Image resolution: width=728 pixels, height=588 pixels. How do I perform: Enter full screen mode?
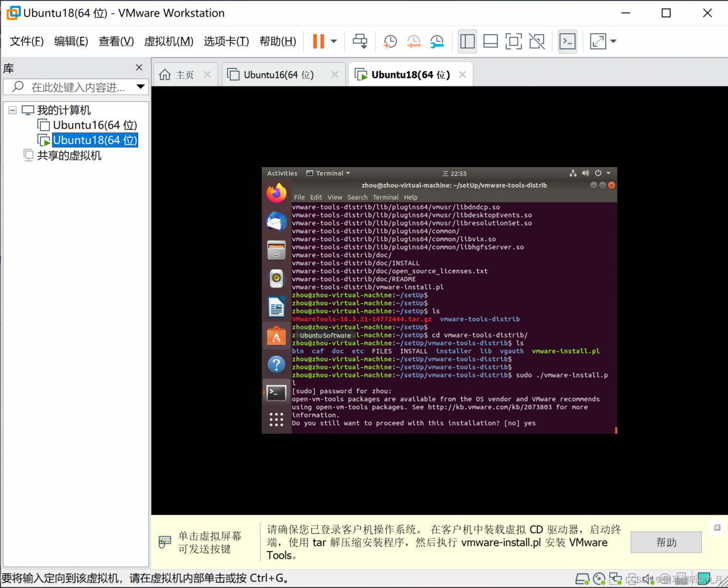tap(514, 41)
